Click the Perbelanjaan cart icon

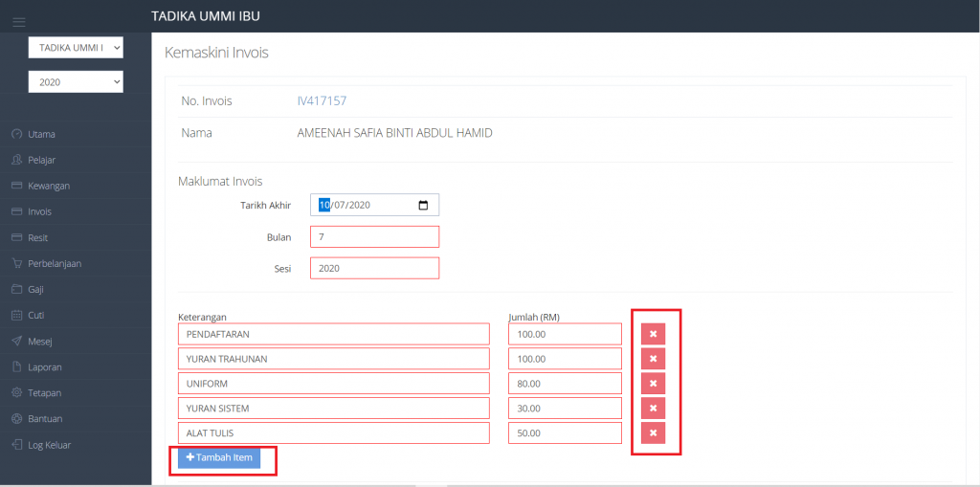16,263
